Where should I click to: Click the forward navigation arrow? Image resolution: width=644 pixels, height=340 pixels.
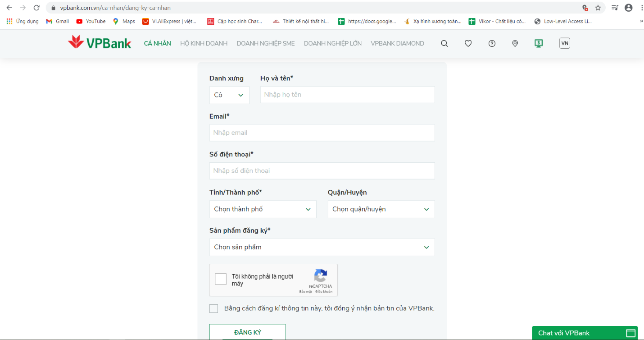tap(23, 8)
